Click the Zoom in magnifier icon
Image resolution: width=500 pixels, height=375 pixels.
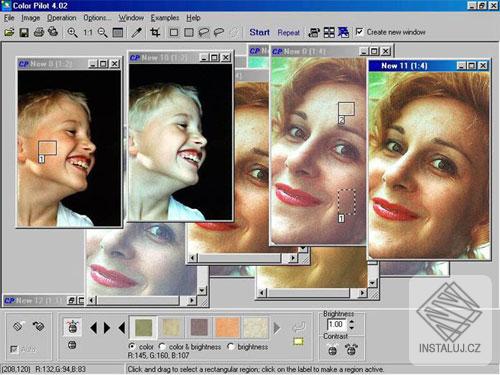coord(72,32)
